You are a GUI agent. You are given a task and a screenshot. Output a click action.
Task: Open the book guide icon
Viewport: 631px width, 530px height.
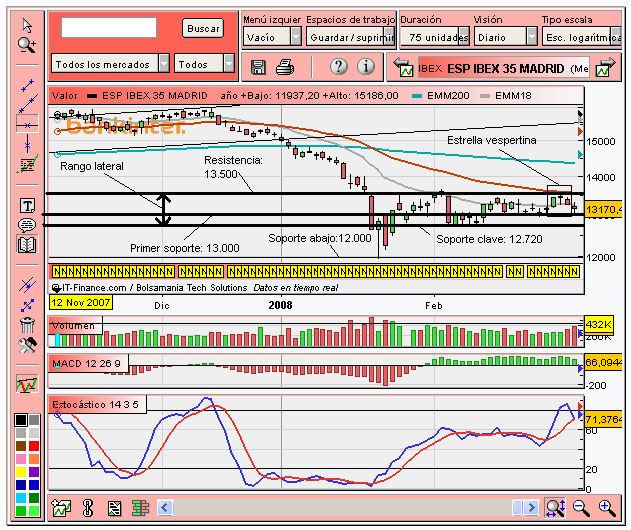[x=27, y=244]
